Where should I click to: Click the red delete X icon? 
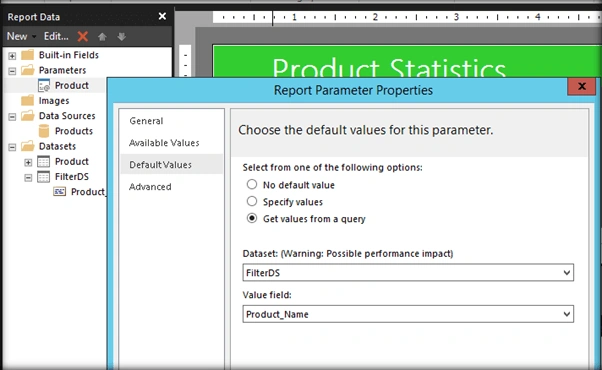coord(83,36)
